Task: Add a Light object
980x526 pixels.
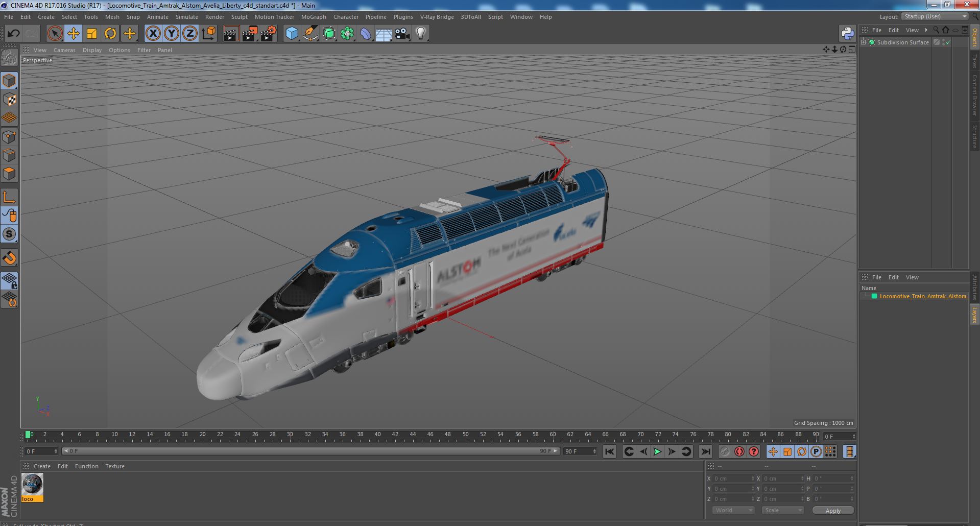Action: pos(421,34)
